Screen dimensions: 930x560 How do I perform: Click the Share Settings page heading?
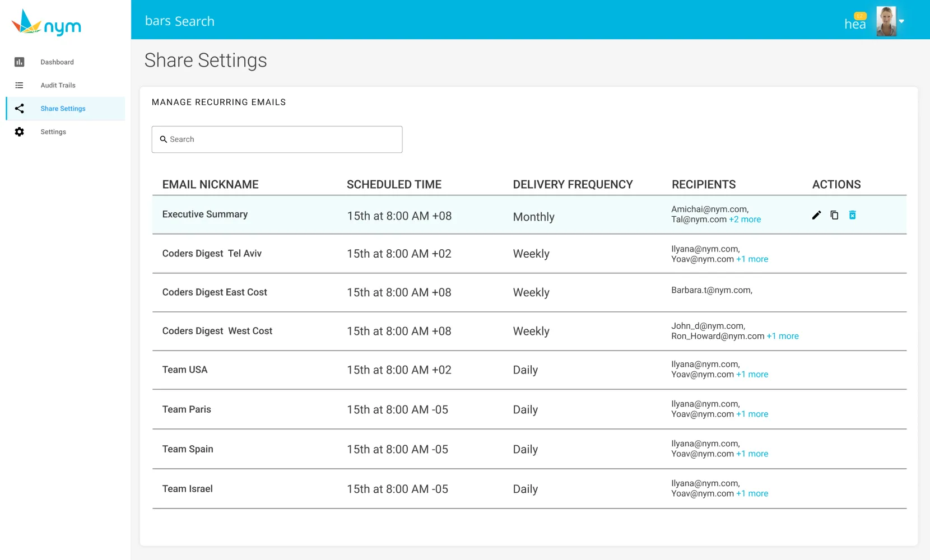pyautogui.click(x=206, y=60)
